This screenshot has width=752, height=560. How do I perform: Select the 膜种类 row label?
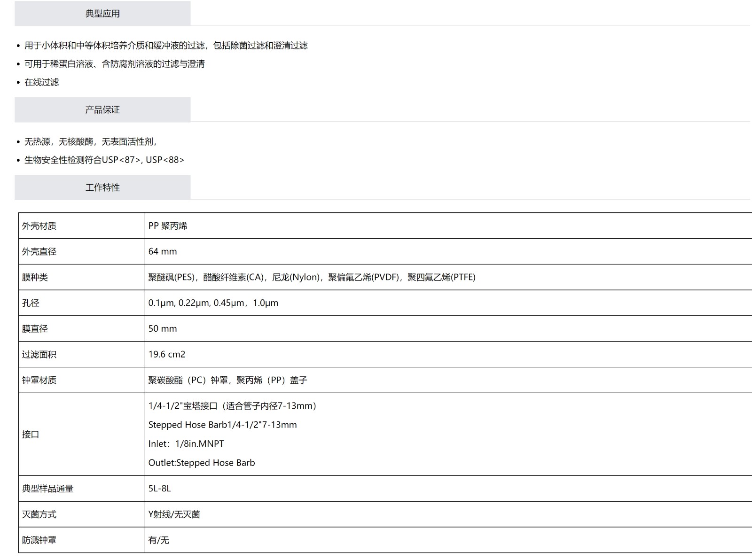(35, 277)
